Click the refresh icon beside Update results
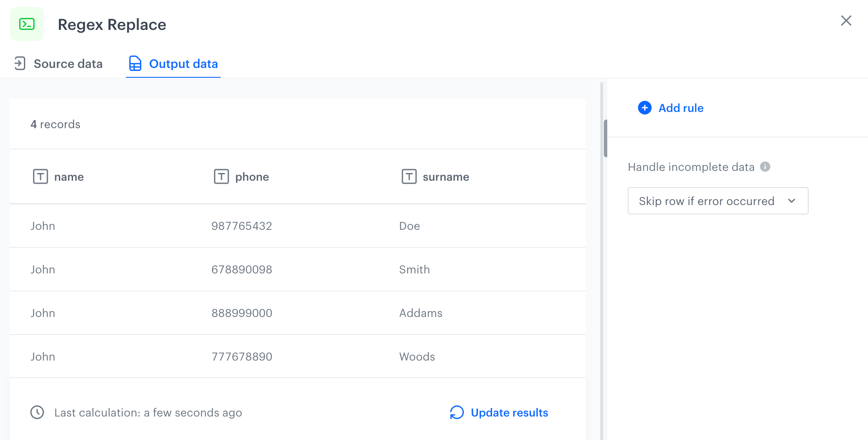Screen dimensions: 868x440 click(x=457, y=413)
